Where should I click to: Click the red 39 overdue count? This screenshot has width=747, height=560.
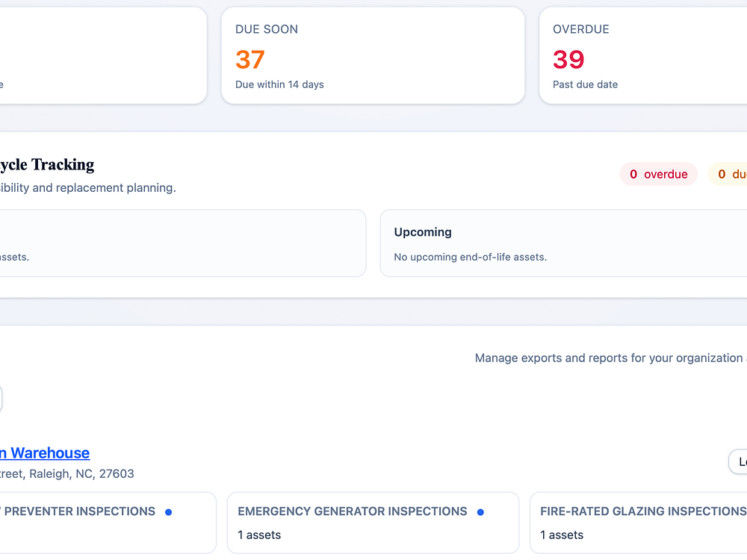coord(568,60)
